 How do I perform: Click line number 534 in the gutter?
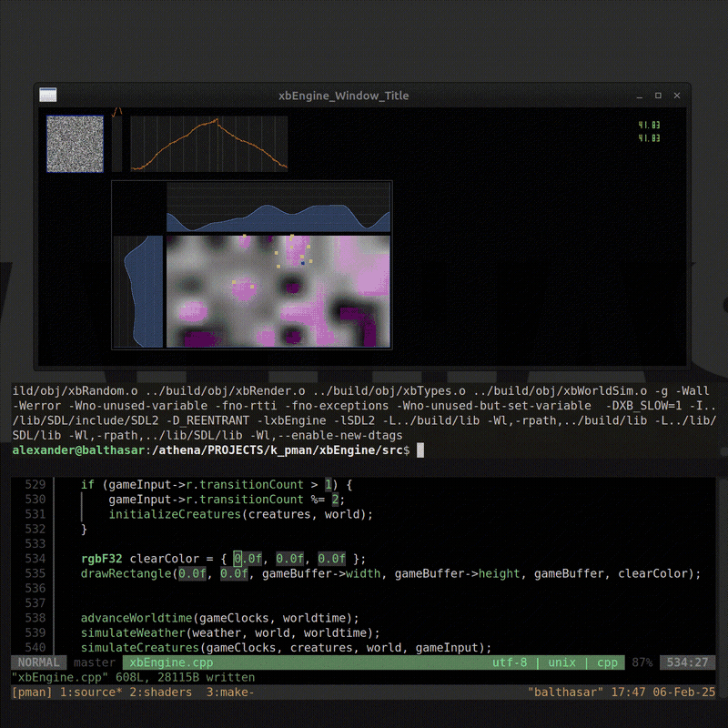pyautogui.click(x=35, y=558)
